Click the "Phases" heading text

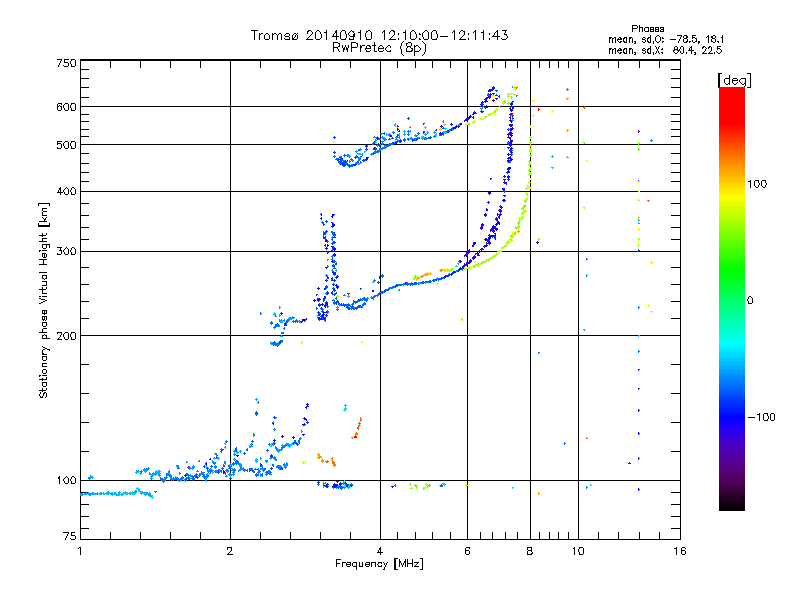[647, 29]
